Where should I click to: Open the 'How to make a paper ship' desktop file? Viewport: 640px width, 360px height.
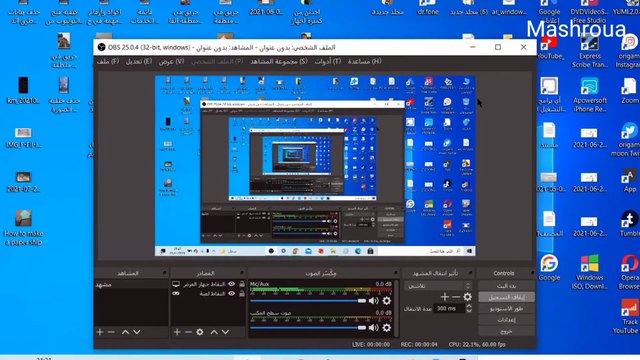23,228
